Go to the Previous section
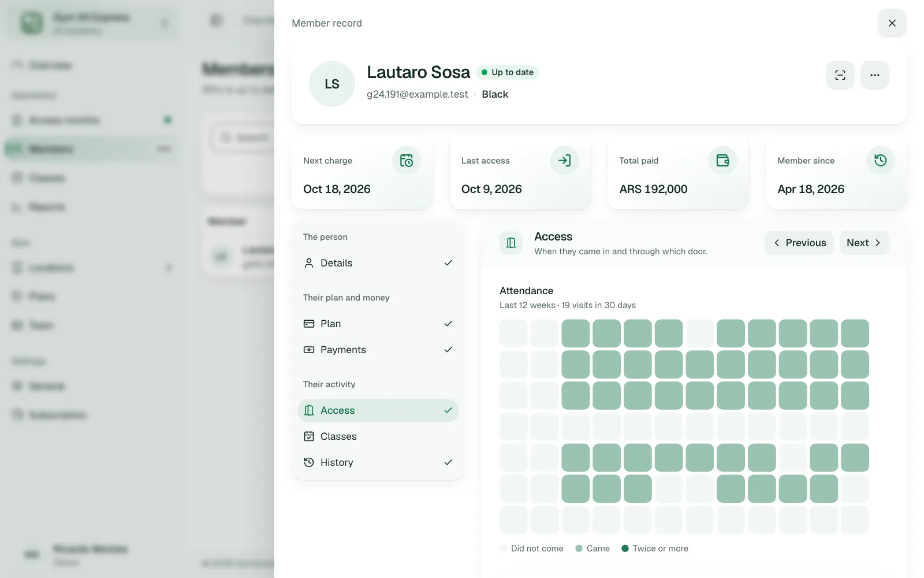 (799, 243)
